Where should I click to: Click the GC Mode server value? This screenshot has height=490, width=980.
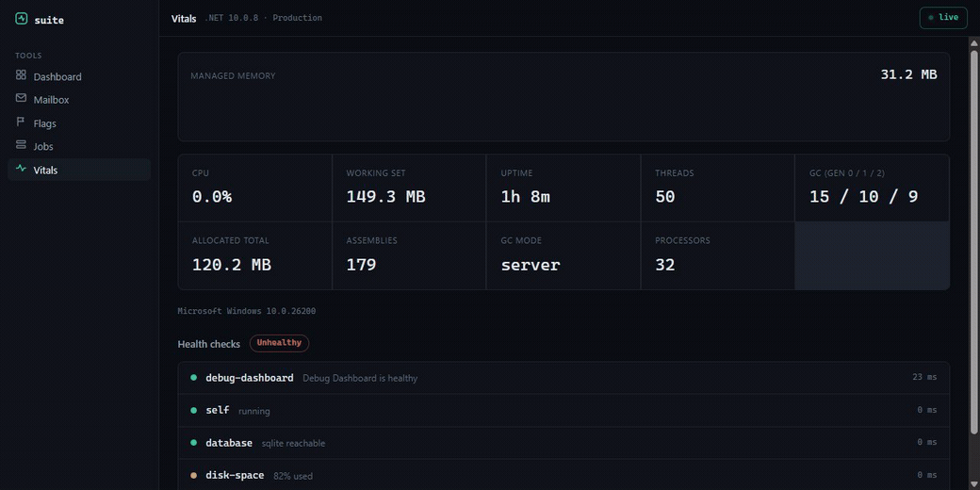coord(531,265)
